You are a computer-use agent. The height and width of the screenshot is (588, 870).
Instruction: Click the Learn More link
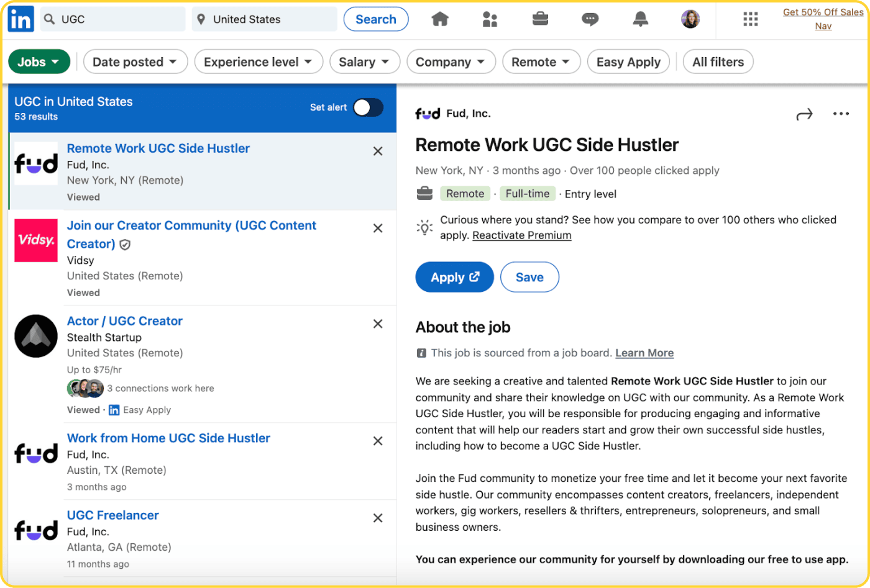point(644,353)
